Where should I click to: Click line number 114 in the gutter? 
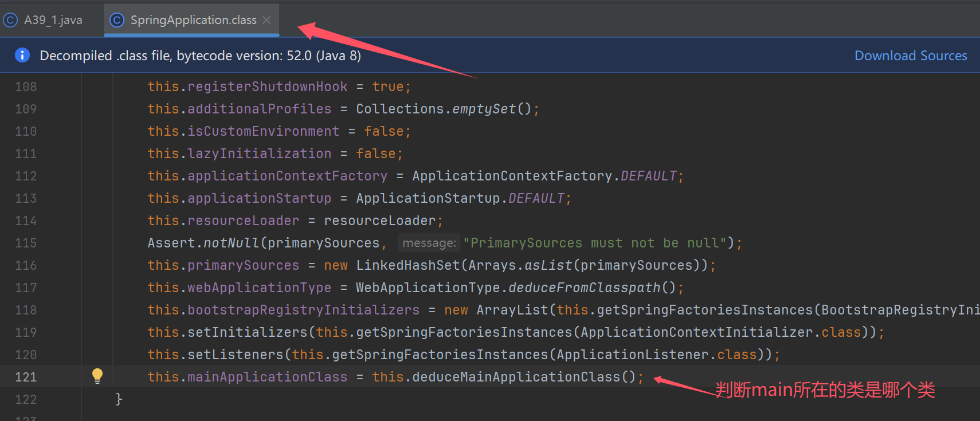[x=26, y=221]
